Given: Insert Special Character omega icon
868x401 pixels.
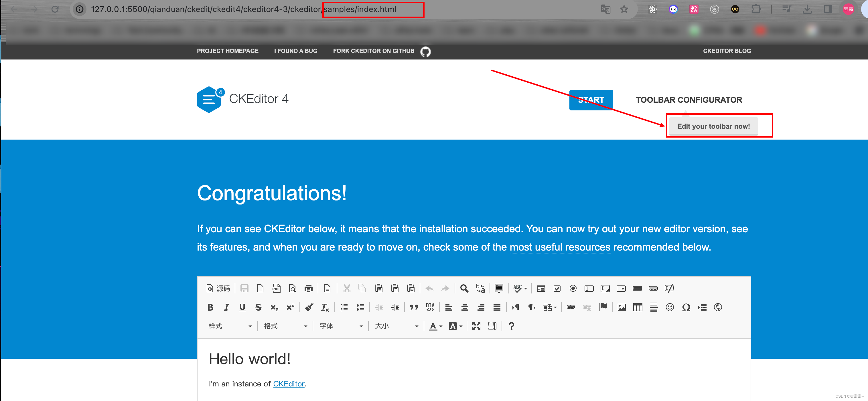Looking at the screenshot, I should pyautogui.click(x=686, y=307).
